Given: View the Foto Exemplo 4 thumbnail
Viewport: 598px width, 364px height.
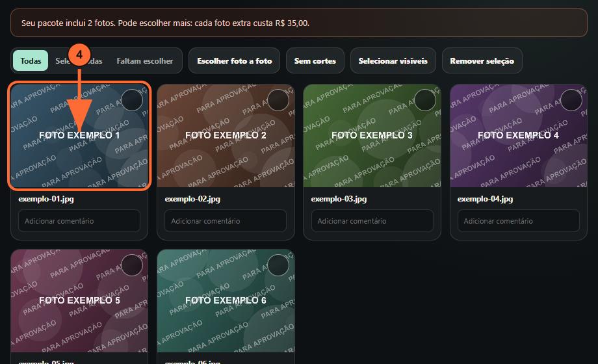Looking at the screenshot, I should click(519, 135).
